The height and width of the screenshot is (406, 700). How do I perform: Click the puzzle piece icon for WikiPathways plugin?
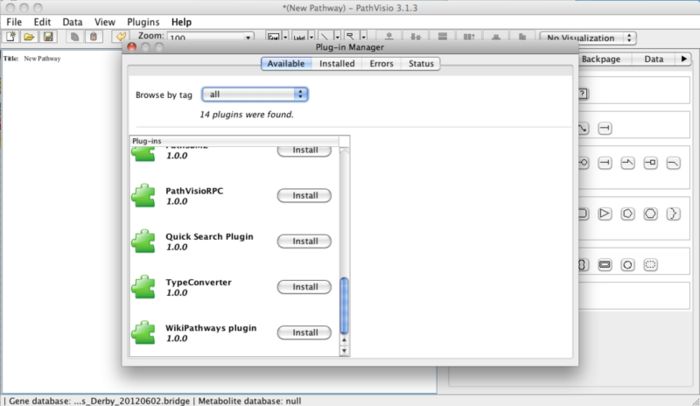click(x=143, y=332)
